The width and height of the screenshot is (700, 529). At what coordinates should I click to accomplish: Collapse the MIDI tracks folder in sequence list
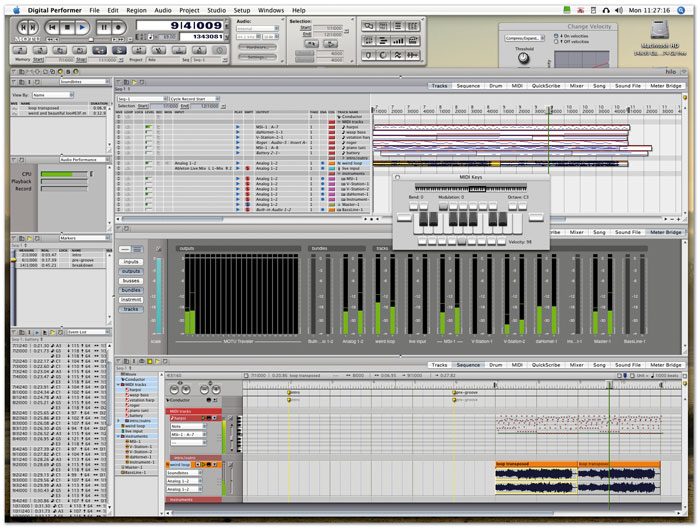pos(119,384)
